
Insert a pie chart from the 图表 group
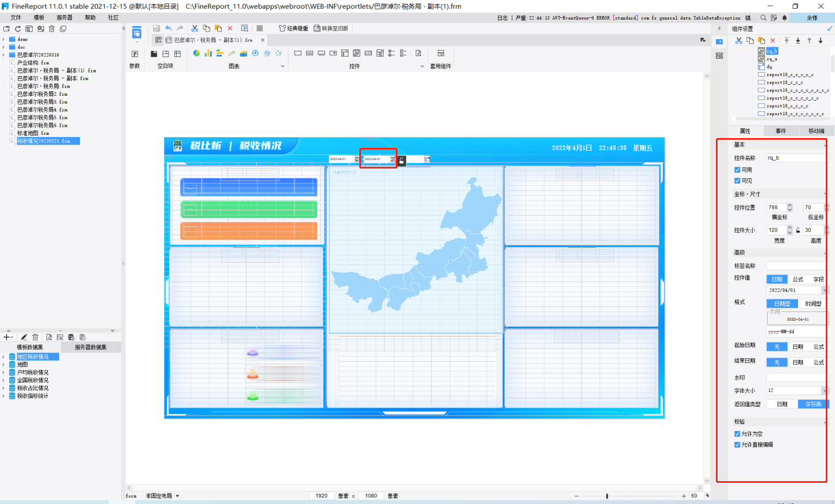(x=196, y=53)
